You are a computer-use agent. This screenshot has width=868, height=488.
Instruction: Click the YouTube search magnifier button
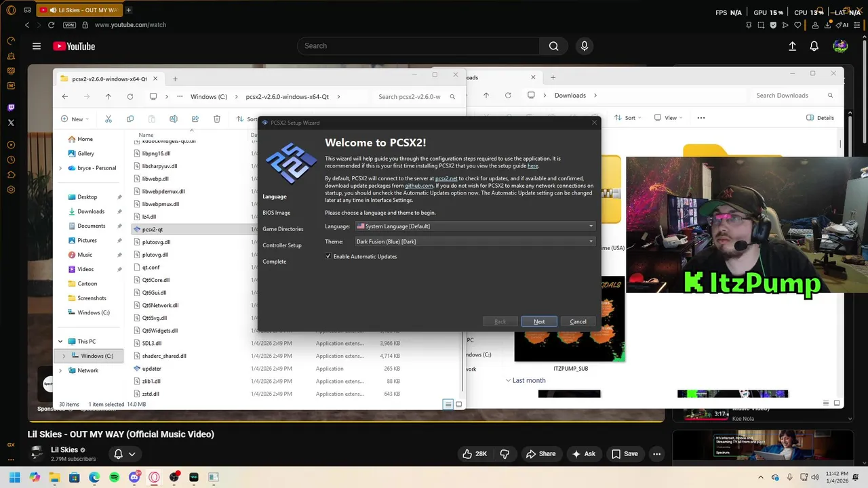coord(553,46)
